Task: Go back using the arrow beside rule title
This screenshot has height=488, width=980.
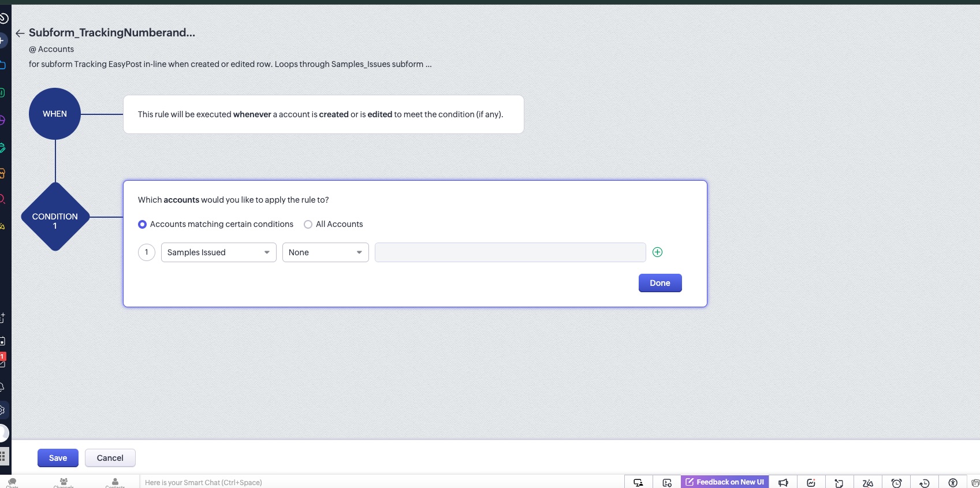Action: (20, 33)
